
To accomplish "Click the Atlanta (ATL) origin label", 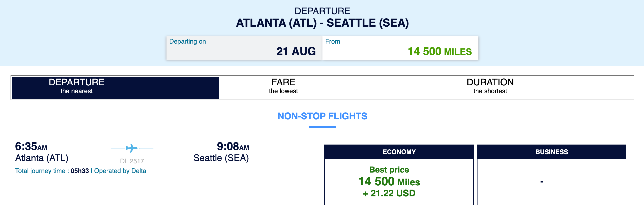I will 42,158.
